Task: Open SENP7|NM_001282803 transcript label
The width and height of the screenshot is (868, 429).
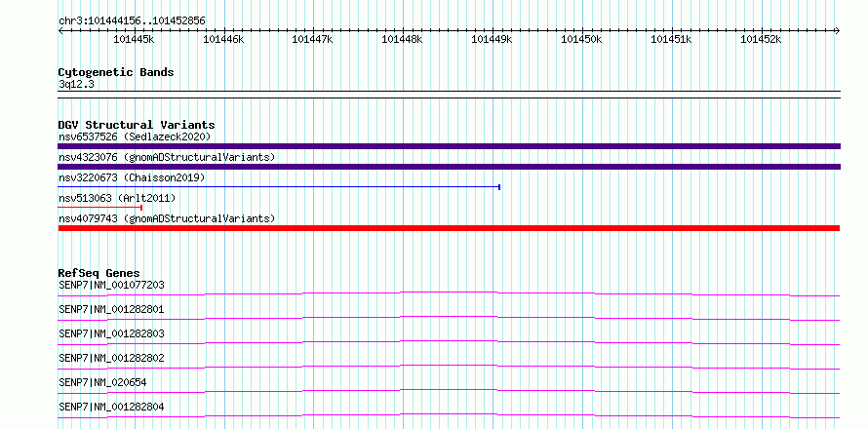Action: (x=111, y=333)
